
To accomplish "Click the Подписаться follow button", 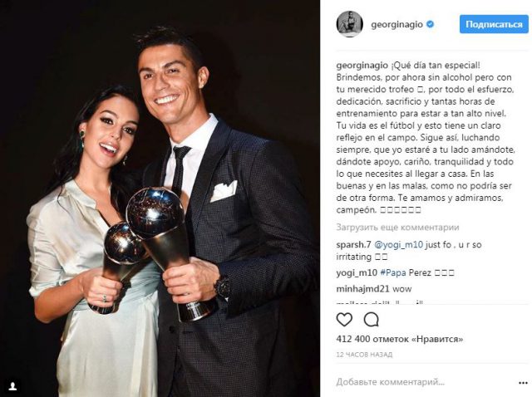I will pyautogui.click(x=494, y=24).
